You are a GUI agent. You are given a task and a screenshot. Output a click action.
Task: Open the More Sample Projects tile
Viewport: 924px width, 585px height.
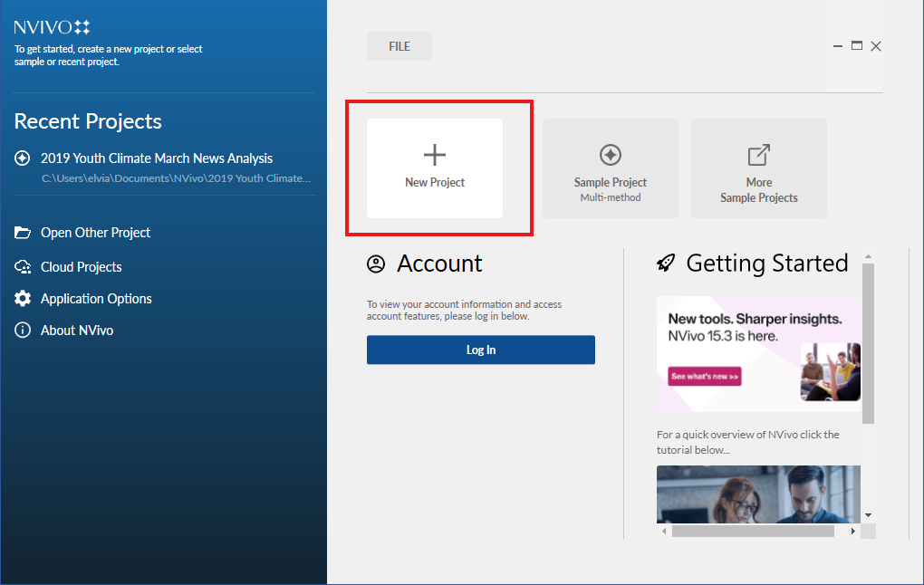759,168
